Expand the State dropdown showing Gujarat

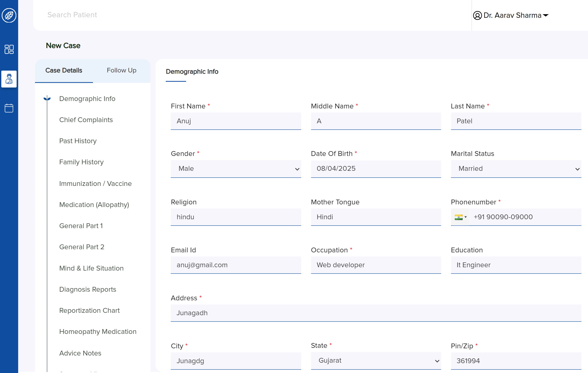tap(375, 361)
